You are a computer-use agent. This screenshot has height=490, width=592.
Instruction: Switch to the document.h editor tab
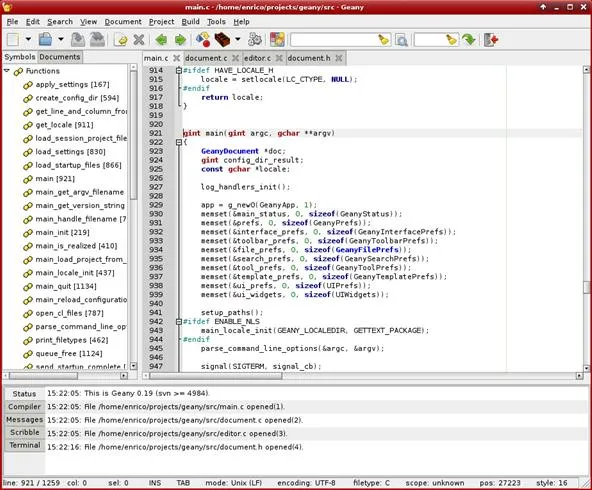click(309, 58)
